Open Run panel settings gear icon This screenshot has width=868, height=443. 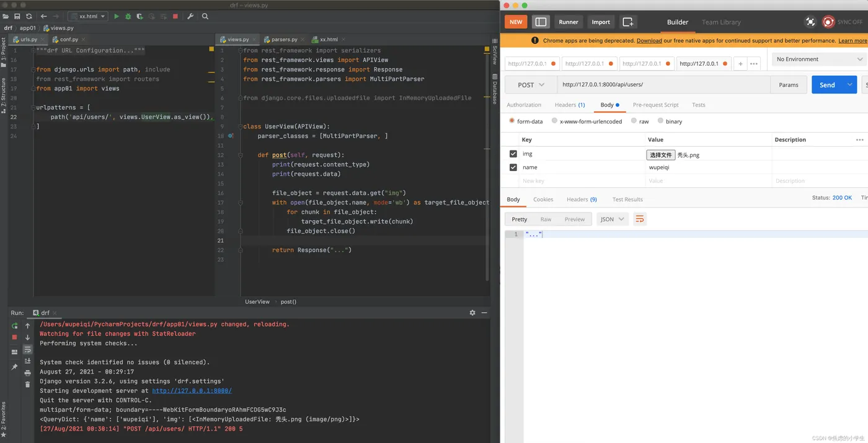click(472, 313)
